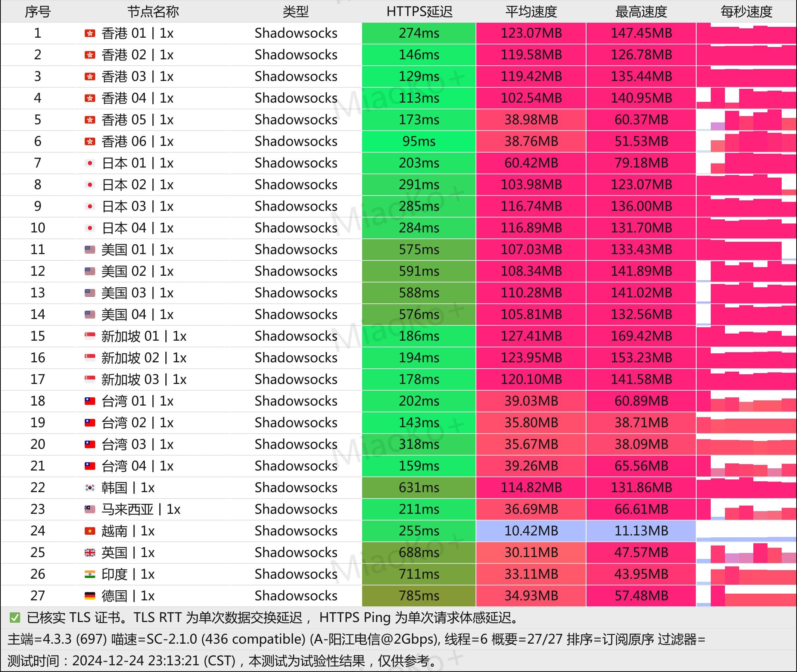
Task: Click the 排序=订阅原序 sort text
Action: pyautogui.click(x=610, y=639)
